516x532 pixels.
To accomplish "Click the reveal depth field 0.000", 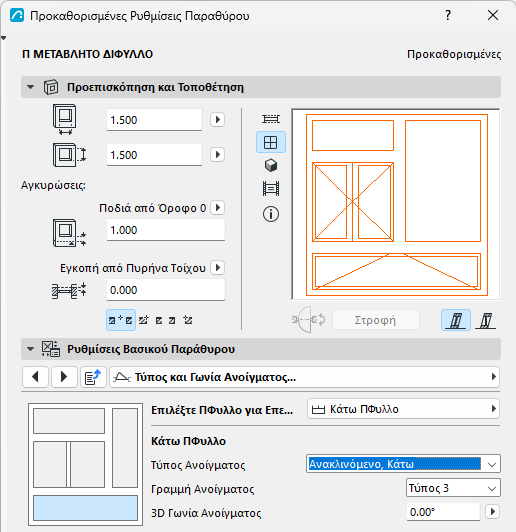I will pos(166,290).
